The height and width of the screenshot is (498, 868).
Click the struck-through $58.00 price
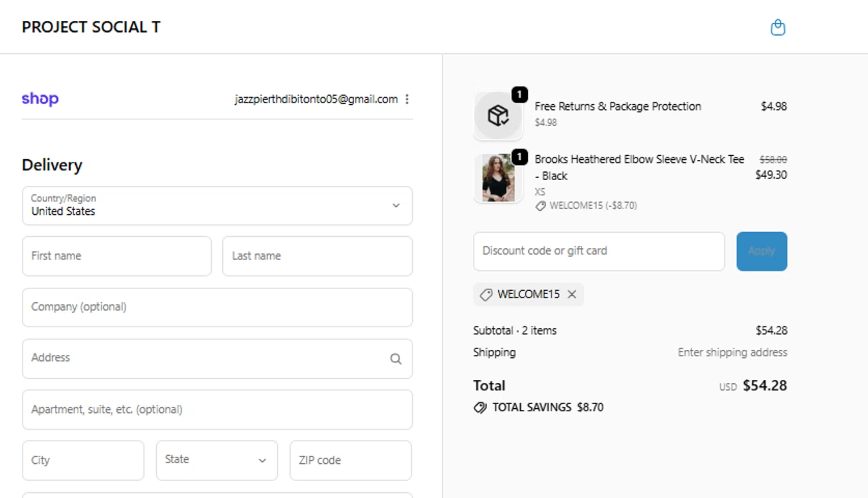[773, 159]
